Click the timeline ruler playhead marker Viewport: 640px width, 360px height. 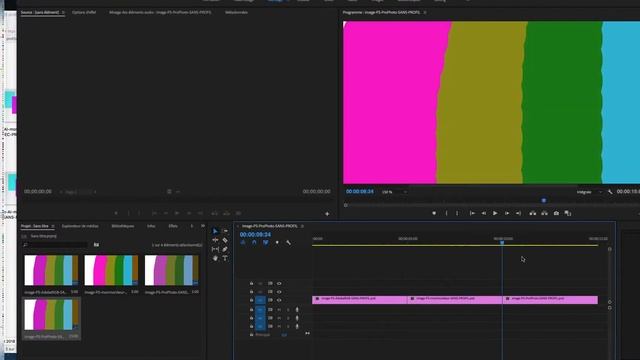pyautogui.click(x=502, y=242)
